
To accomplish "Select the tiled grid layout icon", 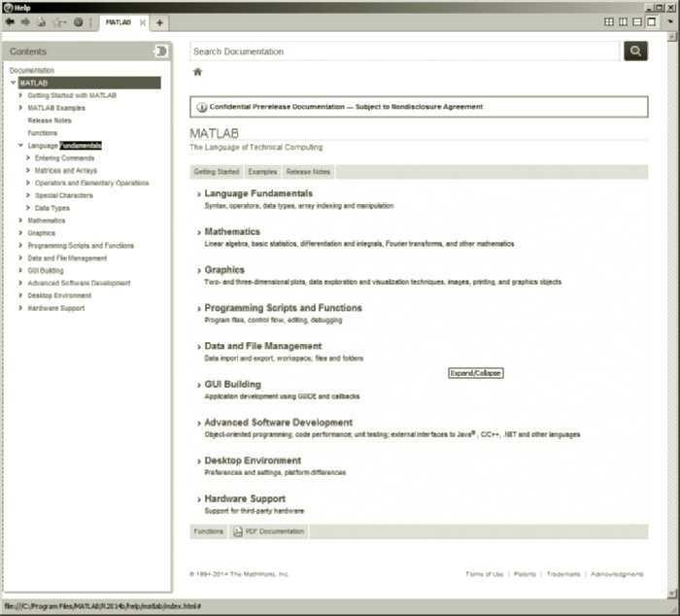I will pyautogui.click(x=609, y=21).
